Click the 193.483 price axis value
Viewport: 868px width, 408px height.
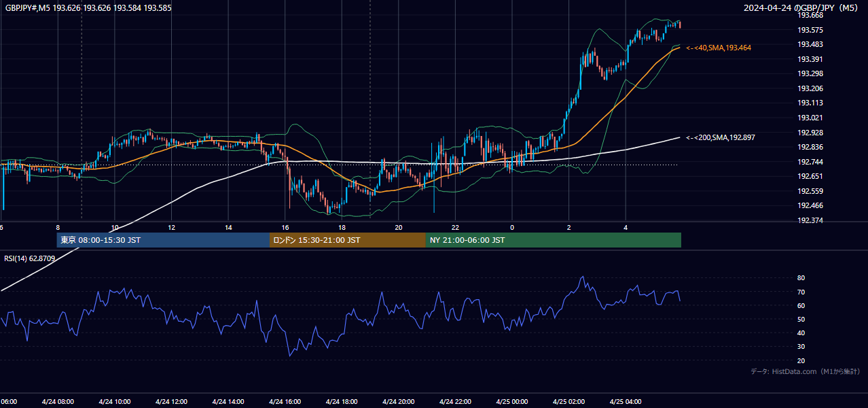pos(810,44)
